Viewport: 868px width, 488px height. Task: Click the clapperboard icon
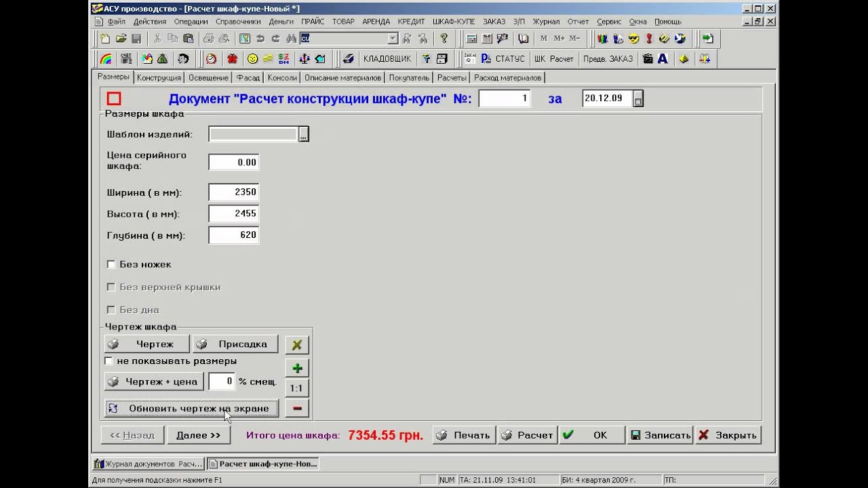pyautogui.click(x=648, y=59)
